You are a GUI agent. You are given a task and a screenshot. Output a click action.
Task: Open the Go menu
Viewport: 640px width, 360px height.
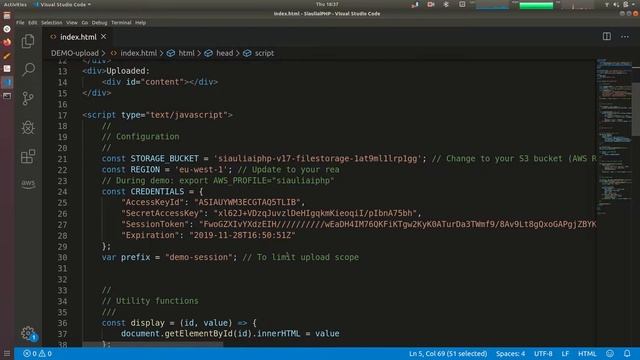click(84, 23)
